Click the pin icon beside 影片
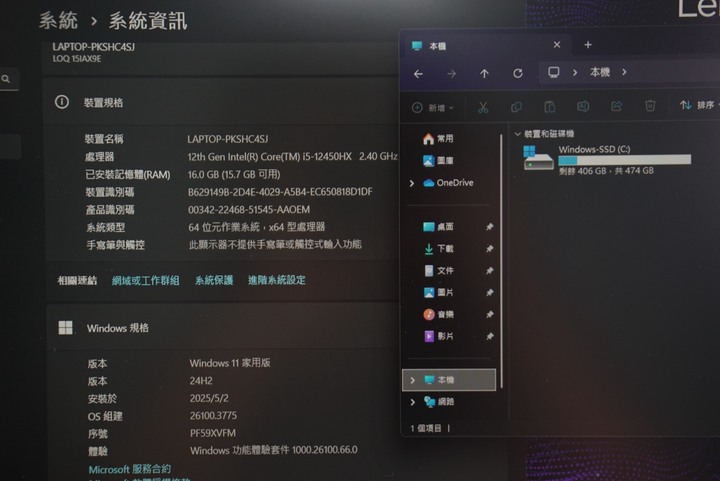Screen dimensions: 720x481 tap(489, 336)
